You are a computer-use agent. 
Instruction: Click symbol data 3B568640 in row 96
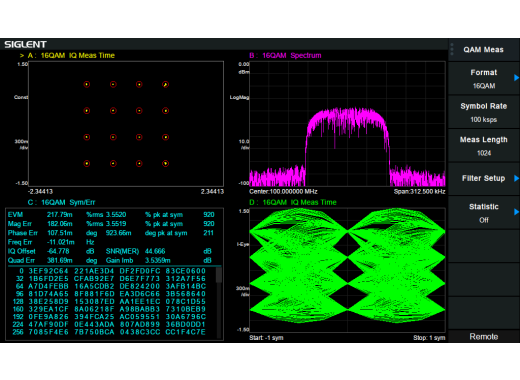(186, 294)
